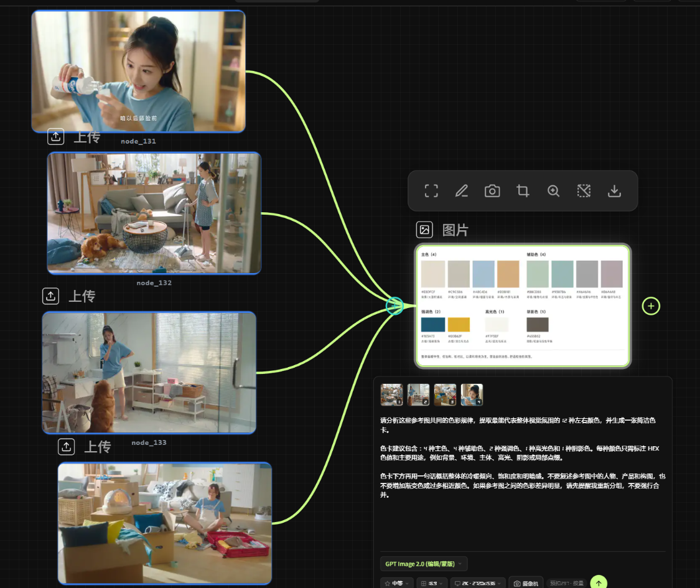Select the crop tool in the image toolbar
The width and height of the screenshot is (700, 588).
point(523,191)
